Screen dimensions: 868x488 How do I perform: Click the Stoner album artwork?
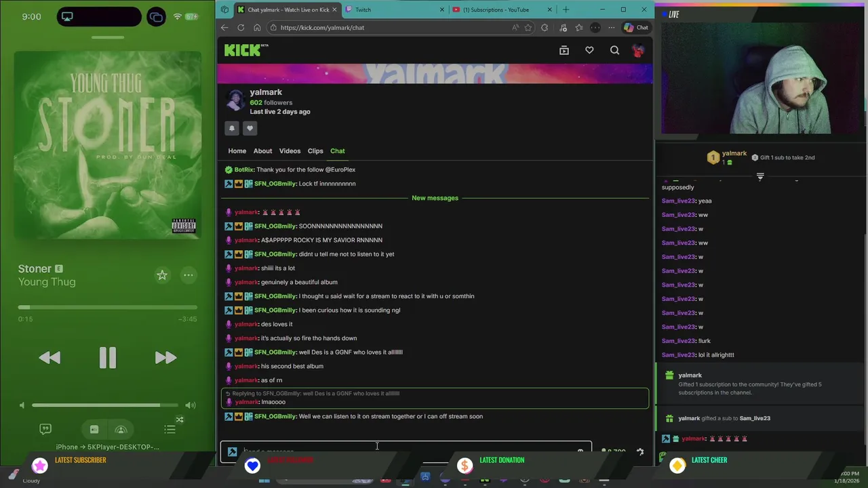tap(108, 145)
